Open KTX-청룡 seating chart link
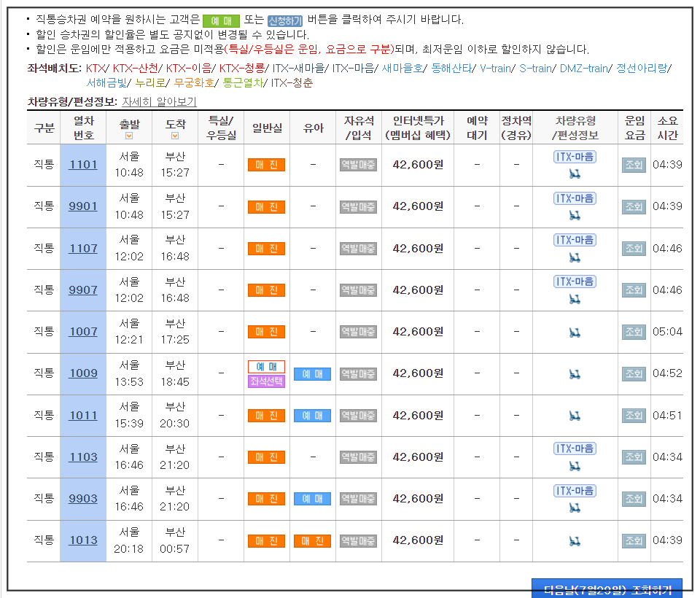This screenshot has height=598, width=700. 241,69
